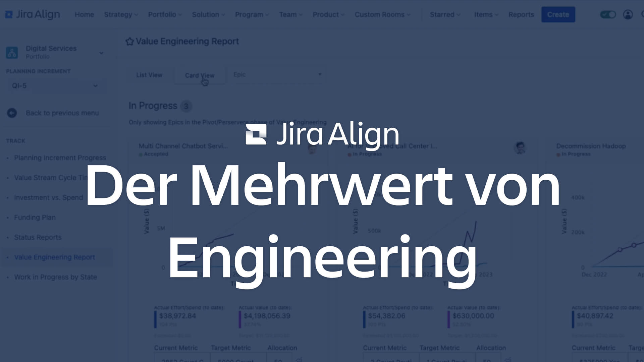Click the Value Engineering Report tab
Viewport: 644px width, 362px height.
(x=54, y=257)
